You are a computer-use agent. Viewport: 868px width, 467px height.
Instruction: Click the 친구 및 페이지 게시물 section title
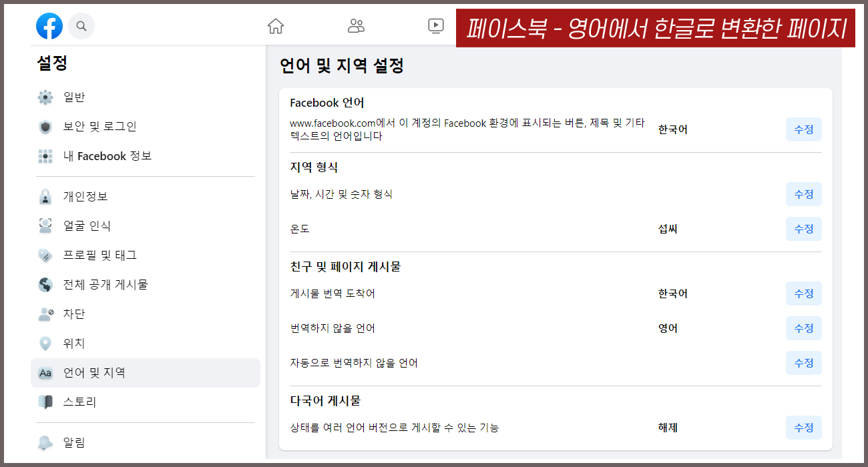pyautogui.click(x=345, y=267)
